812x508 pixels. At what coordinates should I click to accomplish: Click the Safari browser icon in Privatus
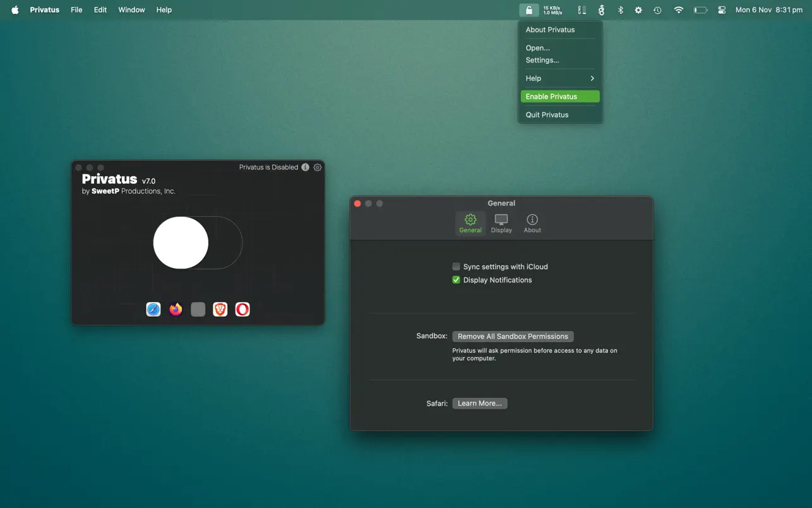[x=153, y=309]
